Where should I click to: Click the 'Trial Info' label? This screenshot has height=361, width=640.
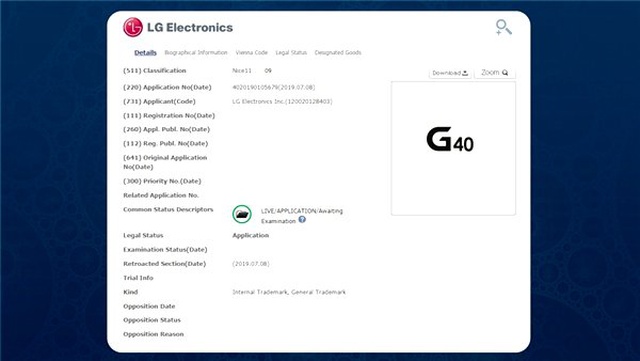point(138,278)
